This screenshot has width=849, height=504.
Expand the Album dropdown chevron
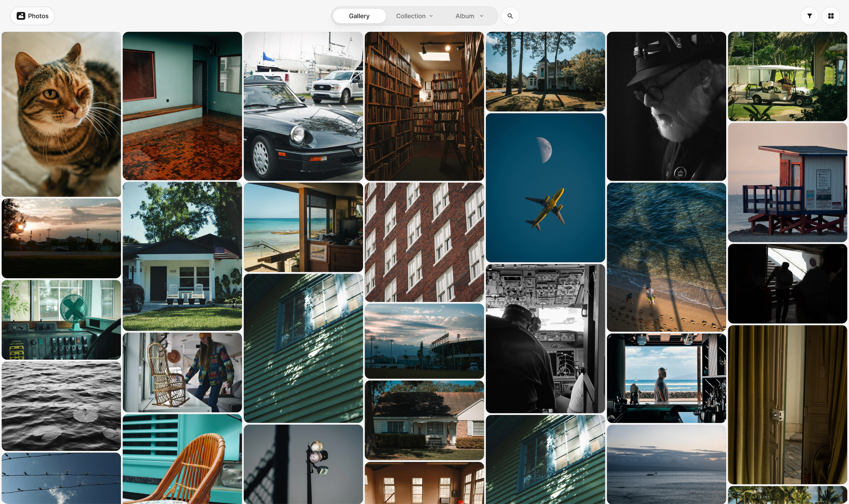[x=482, y=16]
